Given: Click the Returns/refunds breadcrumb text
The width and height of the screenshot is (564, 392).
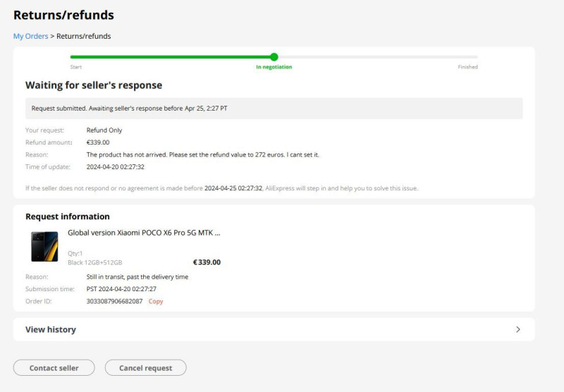Looking at the screenshot, I should [x=83, y=36].
